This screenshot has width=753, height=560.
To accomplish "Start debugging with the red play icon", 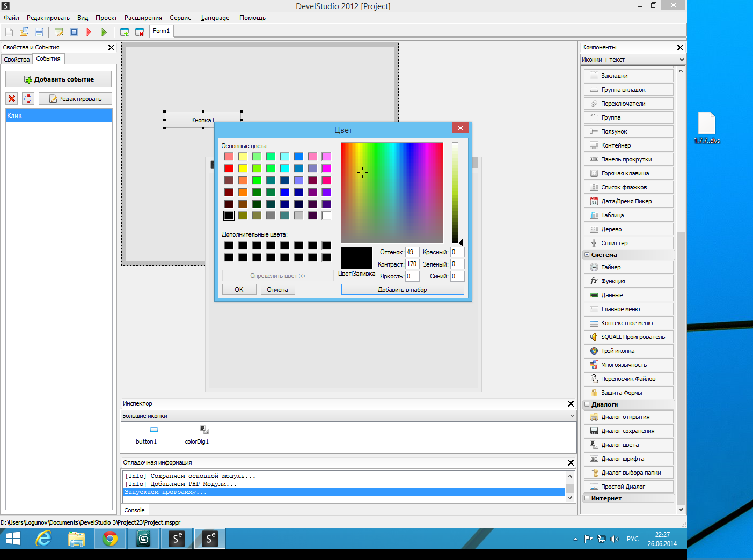I will 89,32.
